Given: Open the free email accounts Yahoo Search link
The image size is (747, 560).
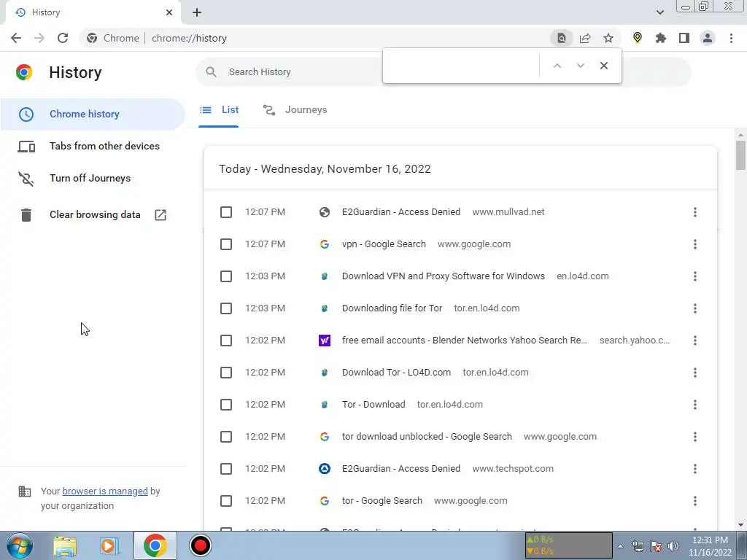Looking at the screenshot, I should point(465,341).
